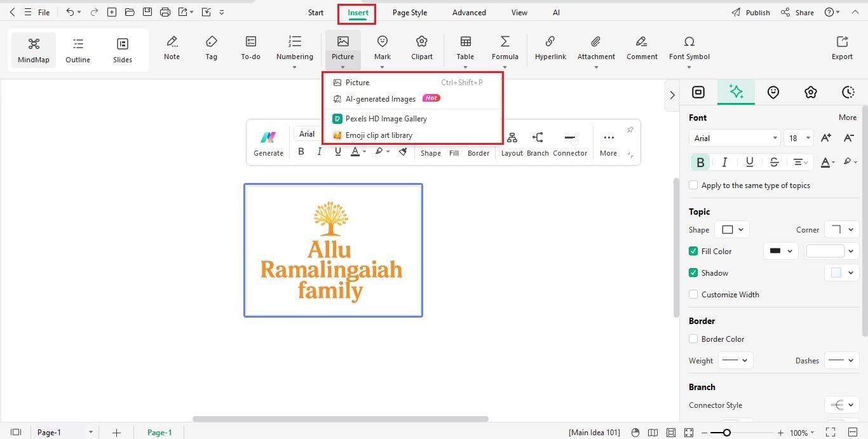The image size is (868, 439).
Task: Click the Share button
Action: tap(797, 13)
